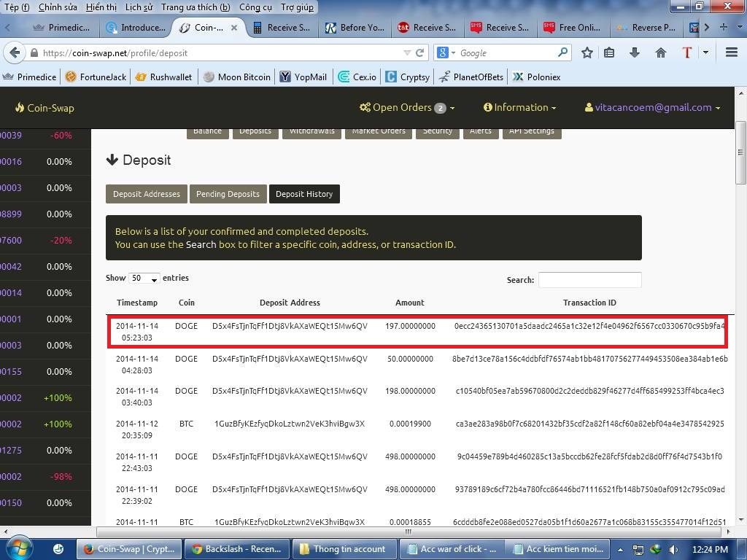
Task: Expand the Information dropdown in navbar
Action: [519, 107]
